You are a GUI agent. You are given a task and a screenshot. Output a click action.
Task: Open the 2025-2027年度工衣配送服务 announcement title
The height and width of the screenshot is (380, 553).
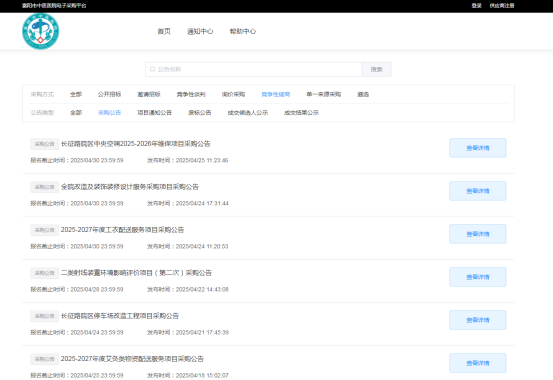[122, 230]
